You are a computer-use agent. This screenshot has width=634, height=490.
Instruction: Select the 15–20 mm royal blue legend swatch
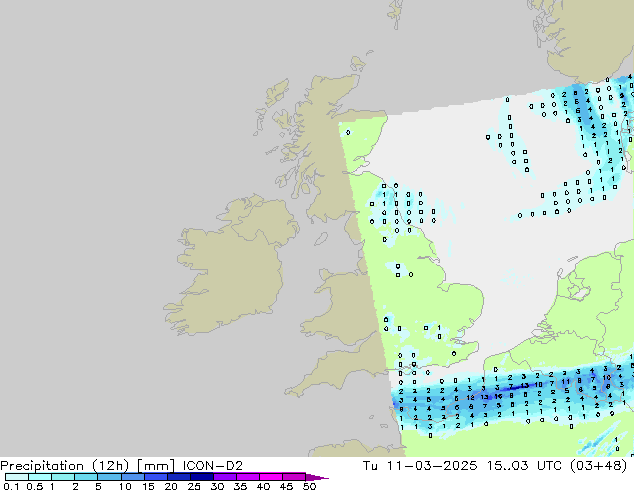(156, 477)
